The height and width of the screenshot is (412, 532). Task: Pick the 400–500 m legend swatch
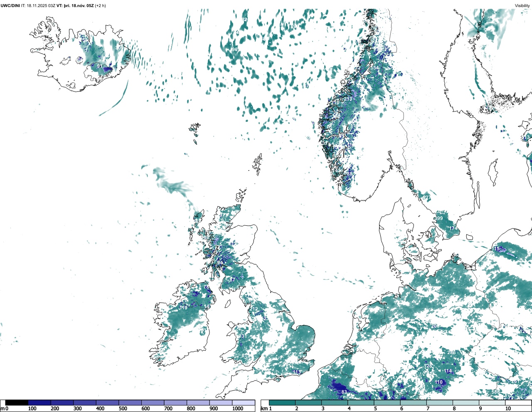(107, 403)
